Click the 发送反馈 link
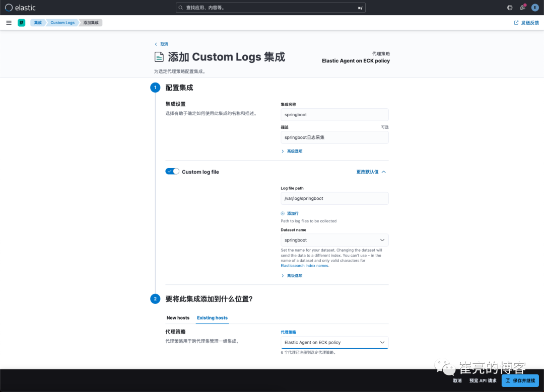Image resolution: width=544 pixels, height=392 pixels. click(x=530, y=23)
